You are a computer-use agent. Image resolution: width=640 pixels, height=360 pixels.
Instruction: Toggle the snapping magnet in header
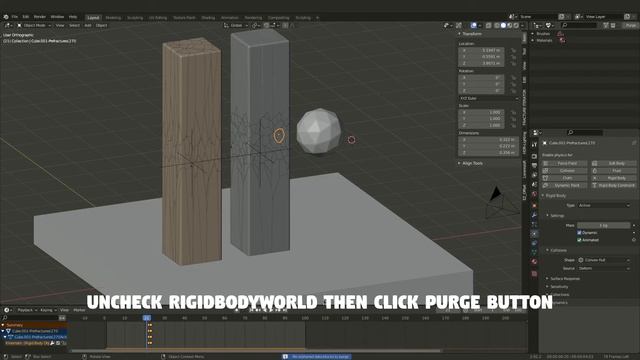(x=267, y=25)
